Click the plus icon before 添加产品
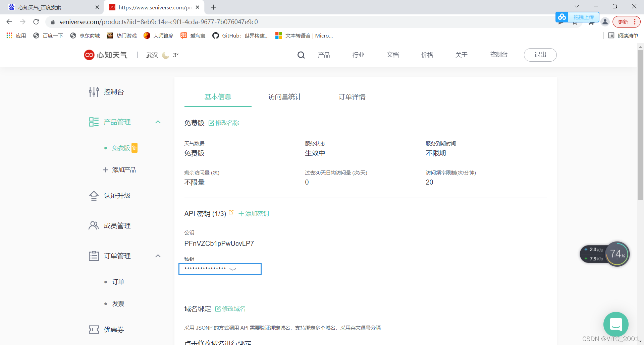 [105, 170]
